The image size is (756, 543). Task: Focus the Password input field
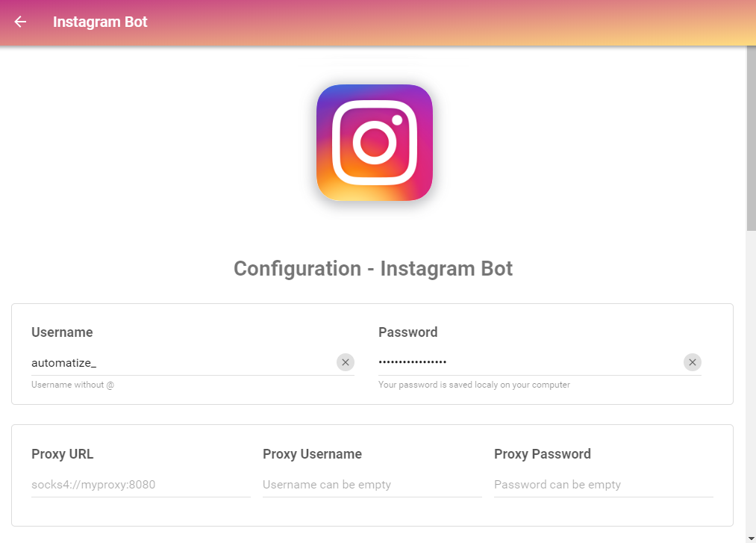(522, 362)
